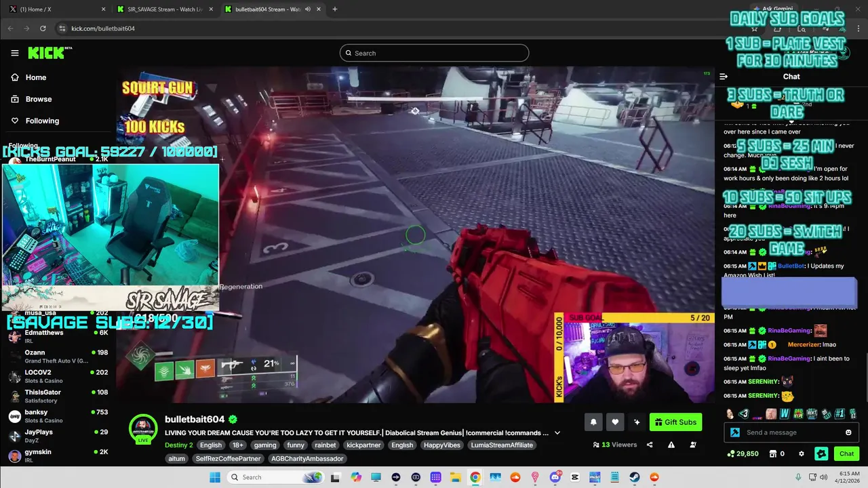Click the quick emote W in chat
The image size is (868, 488).
(785, 413)
